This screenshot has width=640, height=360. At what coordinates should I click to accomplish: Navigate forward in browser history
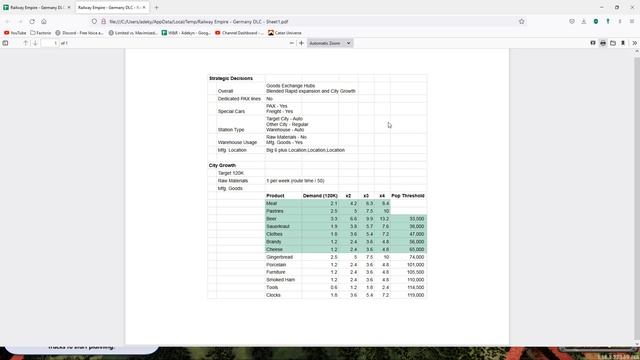(x=20, y=22)
